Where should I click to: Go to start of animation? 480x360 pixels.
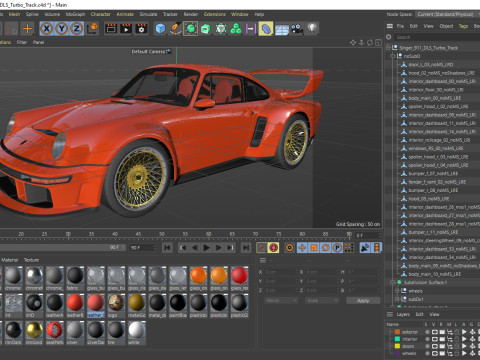(167, 248)
